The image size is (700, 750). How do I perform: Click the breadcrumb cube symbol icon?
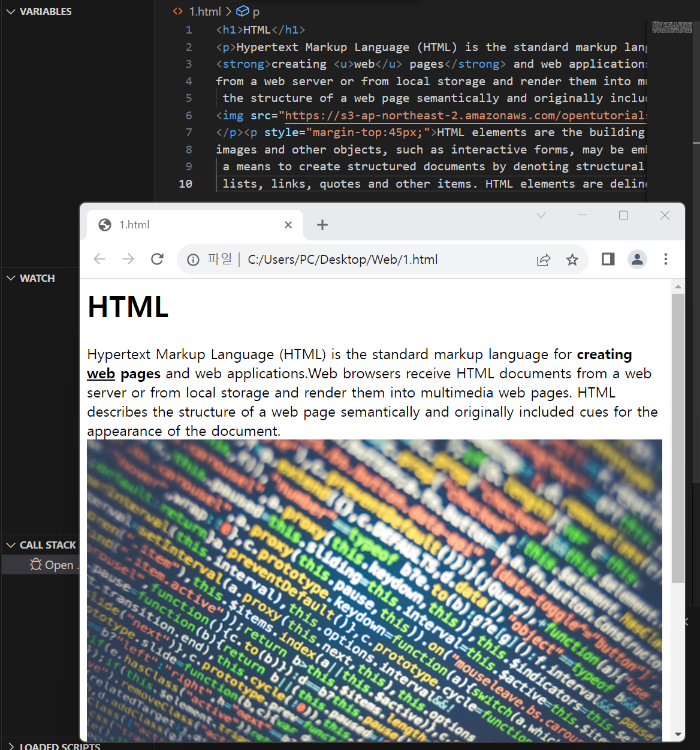pyautogui.click(x=243, y=11)
